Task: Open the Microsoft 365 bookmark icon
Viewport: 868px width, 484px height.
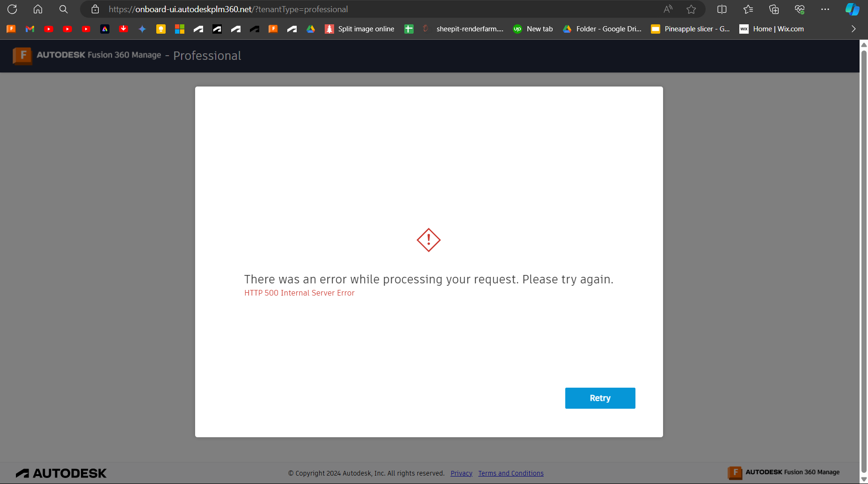Action: (179, 29)
